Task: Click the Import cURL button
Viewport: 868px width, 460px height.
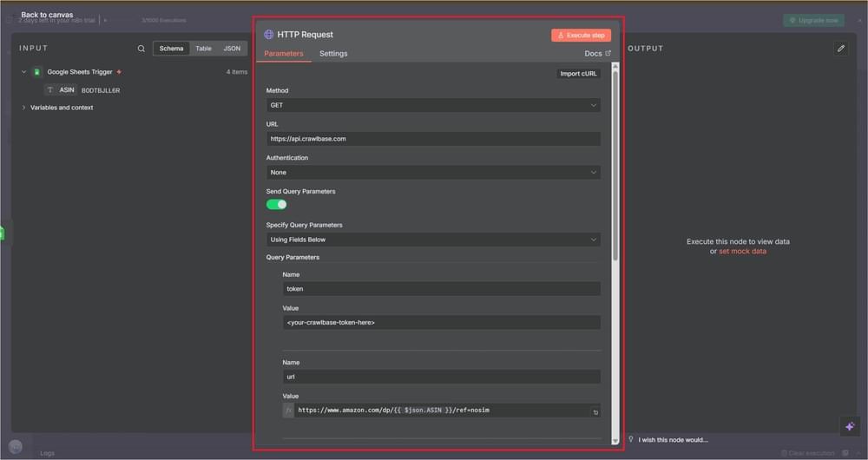Action: coord(579,74)
